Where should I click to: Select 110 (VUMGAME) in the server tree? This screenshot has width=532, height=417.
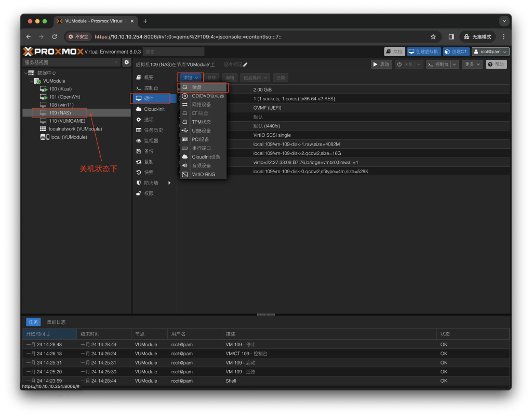66,121
